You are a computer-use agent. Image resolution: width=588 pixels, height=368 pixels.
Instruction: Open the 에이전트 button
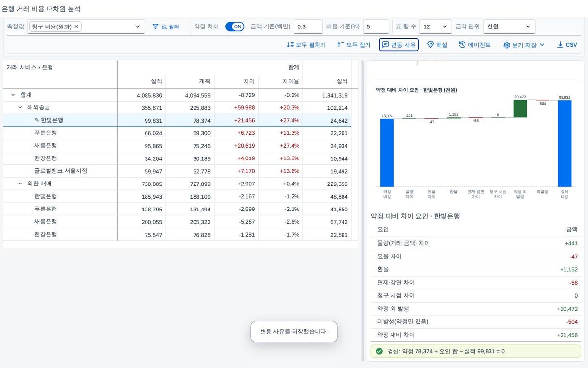tap(475, 45)
